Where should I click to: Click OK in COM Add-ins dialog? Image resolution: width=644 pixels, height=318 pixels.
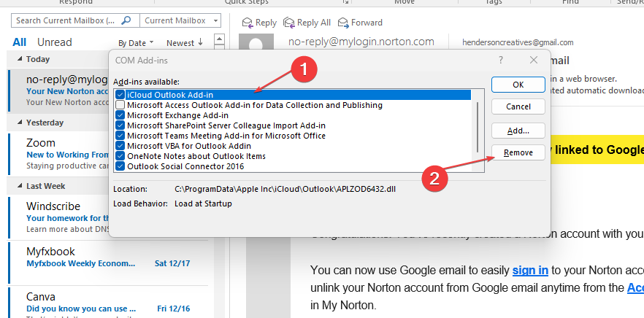[518, 85]
